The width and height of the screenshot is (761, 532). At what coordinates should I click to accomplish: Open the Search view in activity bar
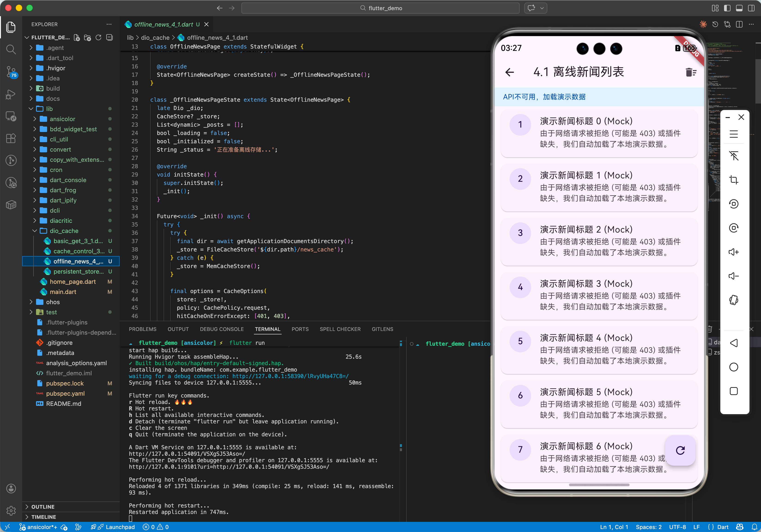[11, 50]
